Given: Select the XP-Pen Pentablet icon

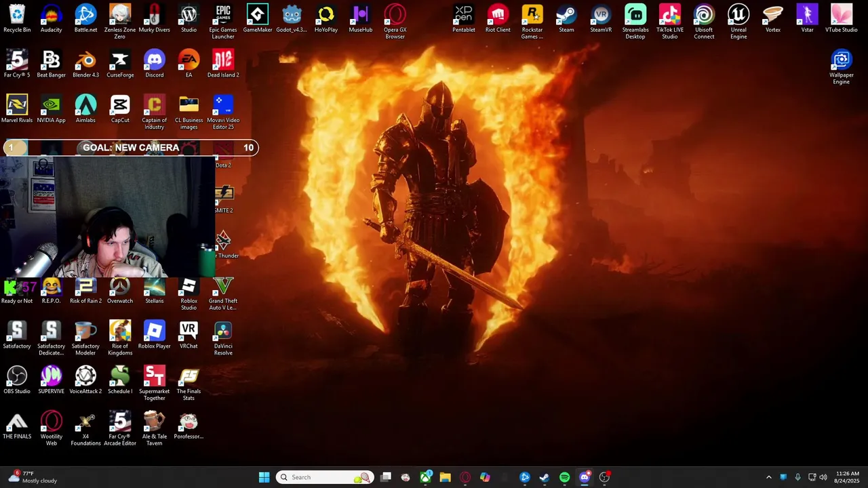Looking at the screenshot, I should pyautogui.click(x=464, y=19).
